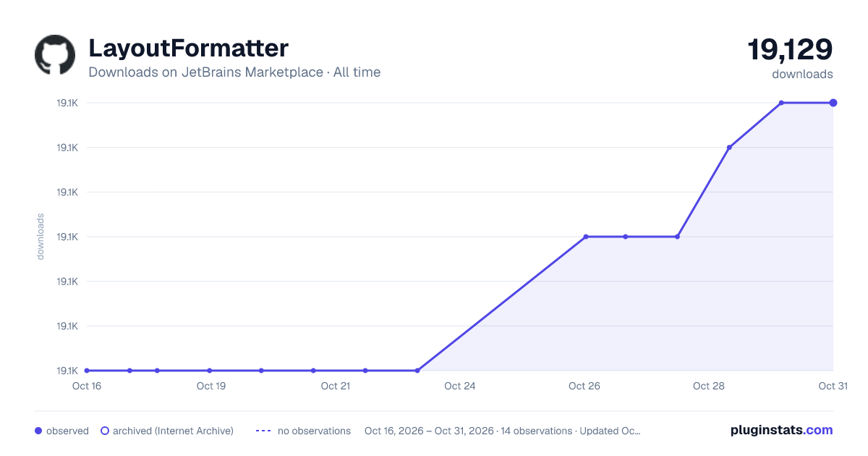Image resolution: width=868 pixels, height=456 pixels.
Task: Click the Oct 21 x-axis label
Action: coord(336,386)
